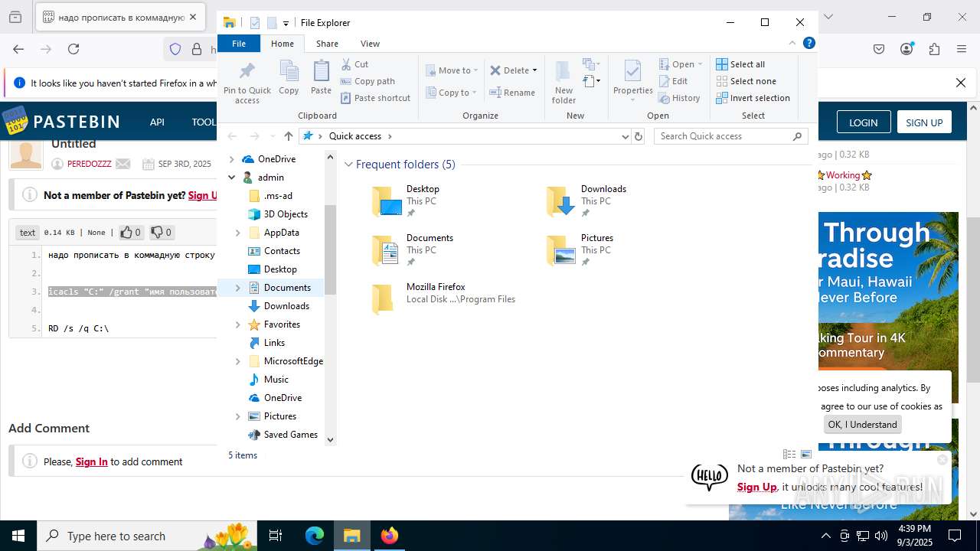The height and width of the screenshot is (551, 980).
Task: Click the Rename ribbon button
Action: 512,93
